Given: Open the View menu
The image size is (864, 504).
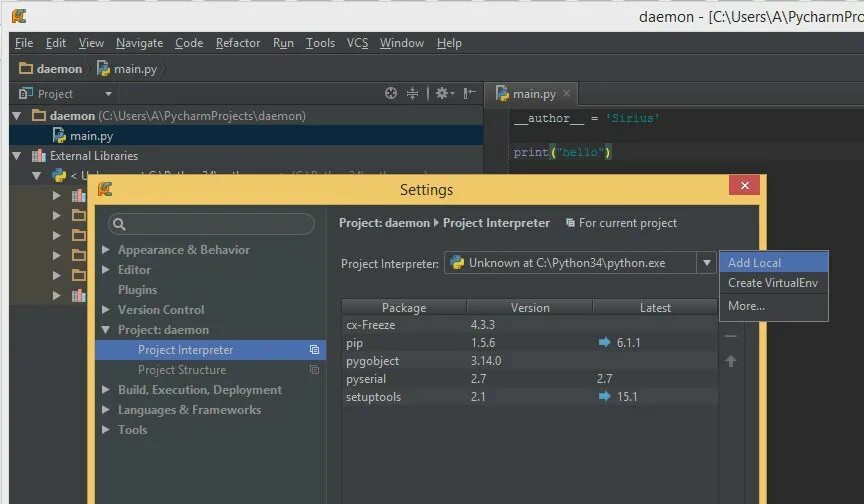Looking at the screenshot, I should click(x=91, y=43).
